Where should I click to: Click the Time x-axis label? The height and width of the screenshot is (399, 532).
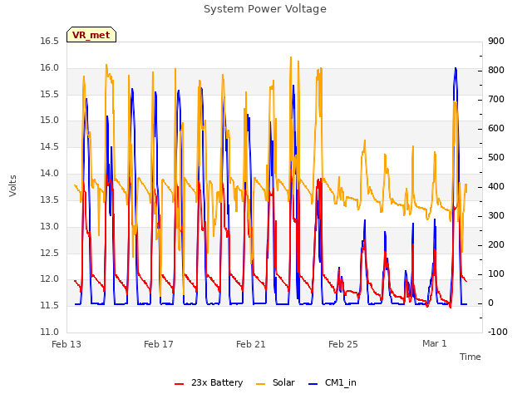pyautogui.click(x=470, y=357)
